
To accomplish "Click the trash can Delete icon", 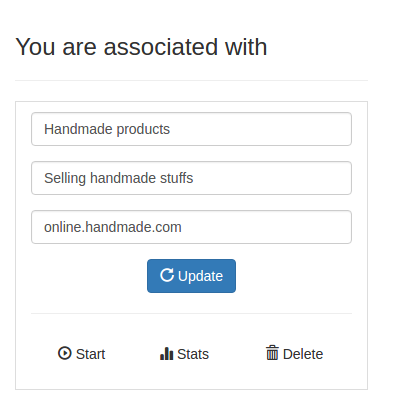I will coord(272,353).
